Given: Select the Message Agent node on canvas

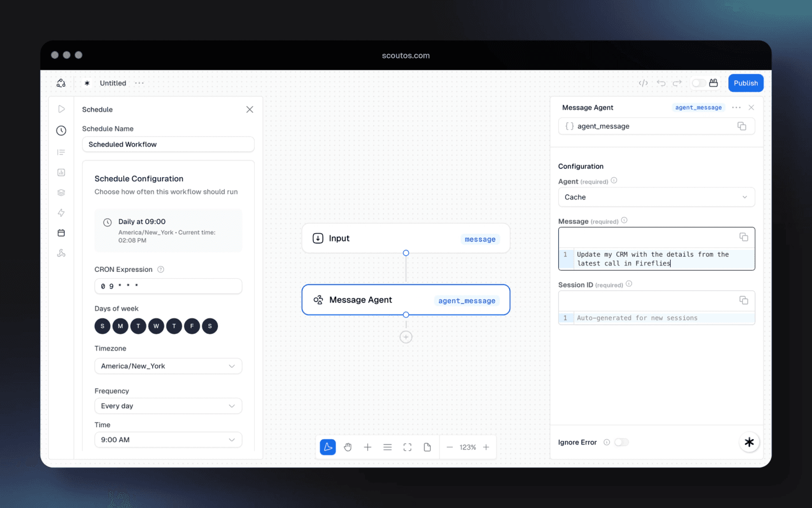Looking at the screenshot, I should click(x=406, y=300).
